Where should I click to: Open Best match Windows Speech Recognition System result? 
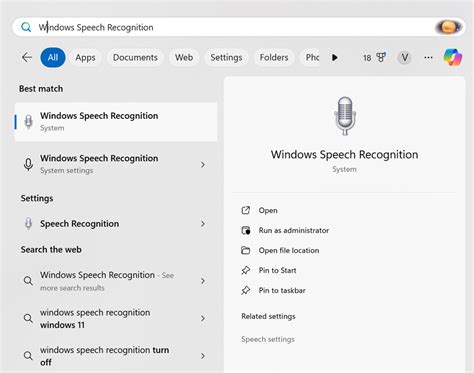pos(116,122)
